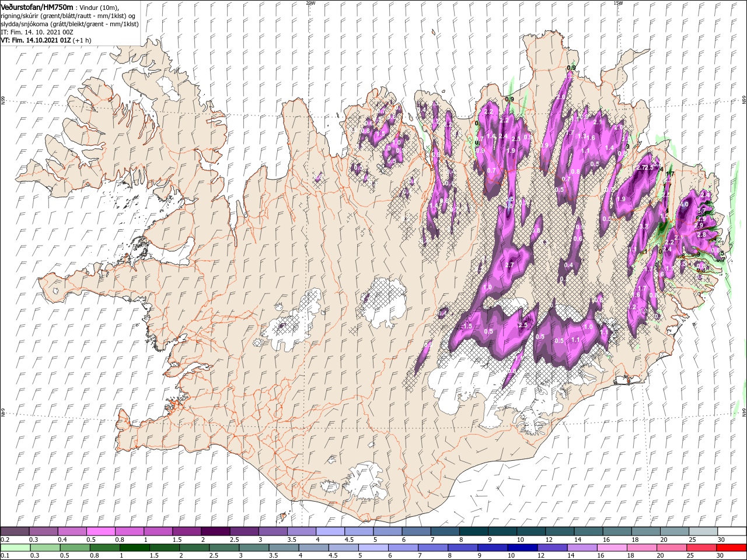
Task: Click the pale green 0.1 legend swatch
Action: [x=16, y=548]
